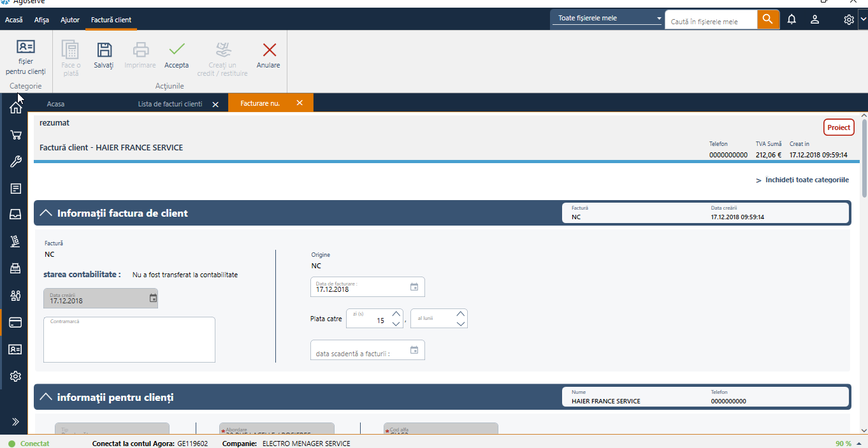Image resolution: width=868 pixels, height=448 pixels.
Task: Click TVA Sumă value 212,06 €
Action: pos(769,154)
